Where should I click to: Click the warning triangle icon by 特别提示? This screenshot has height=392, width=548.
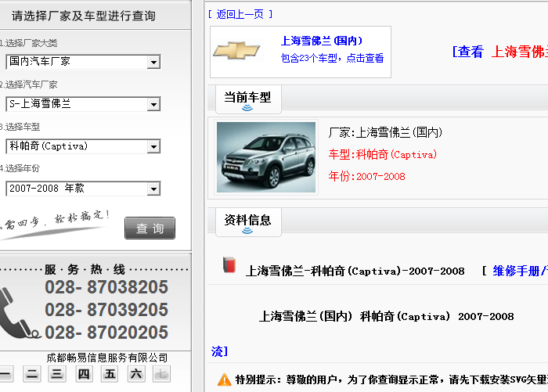(x=225, y=379)
